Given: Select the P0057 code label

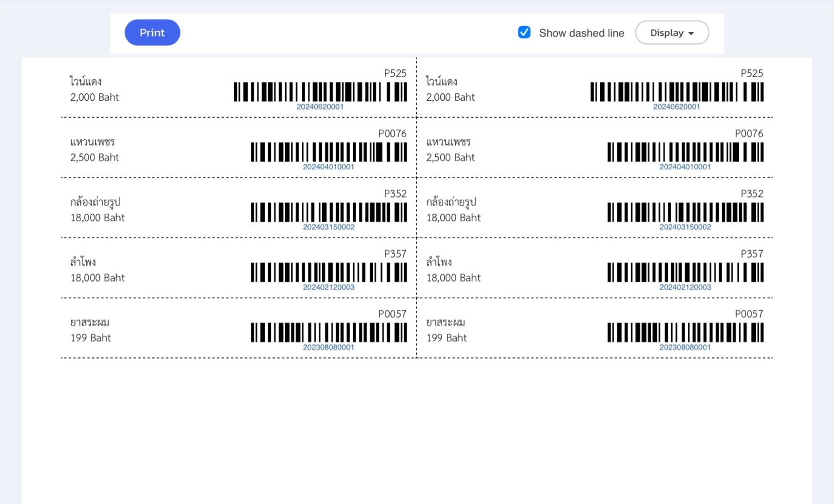Looking at the screenshot, I should [x=393, y=314].
